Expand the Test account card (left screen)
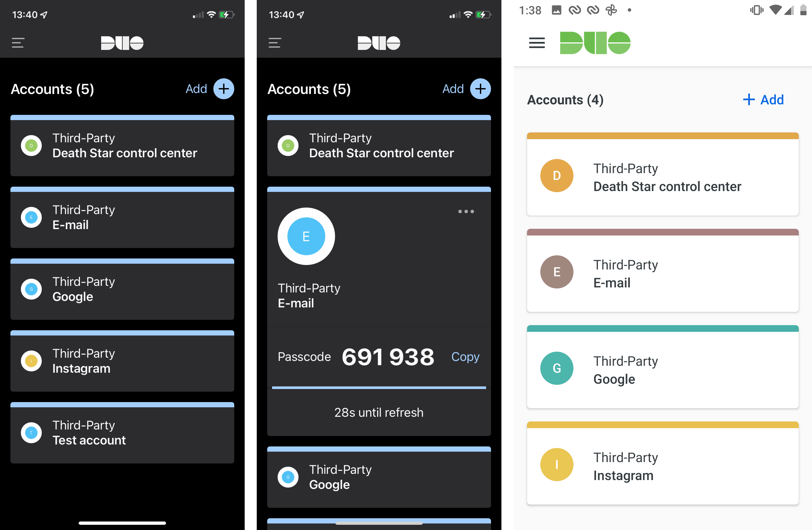The width and height of the screenshot is (812, 530). [124, 432]
